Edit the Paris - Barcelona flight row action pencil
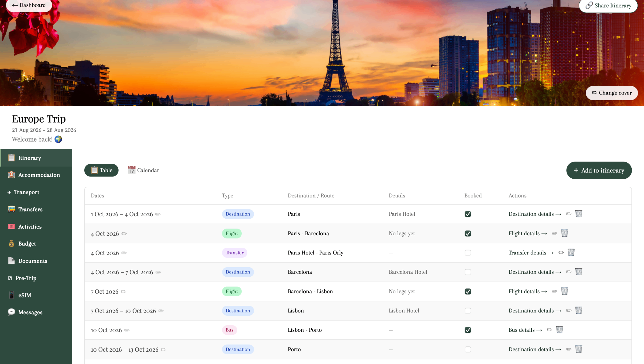The height and width of the screenshot is (364, 644). click(554, 233)
